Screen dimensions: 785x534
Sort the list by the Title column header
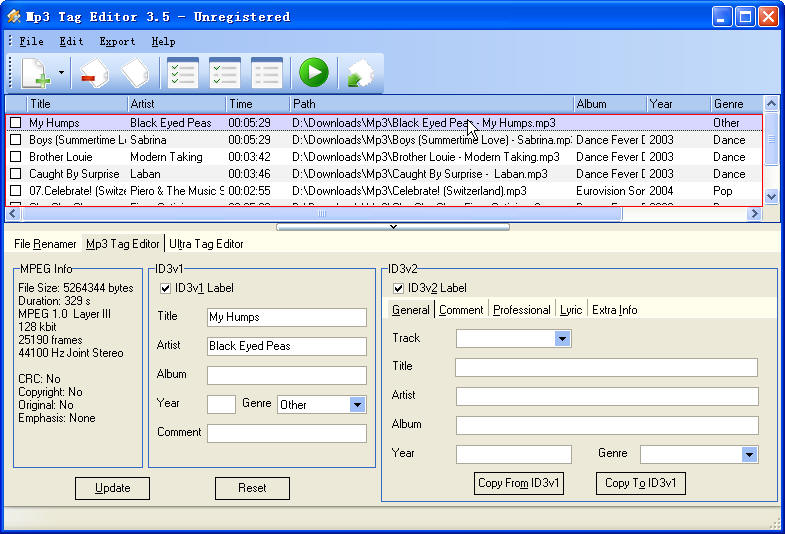click(x=77, y=104)
